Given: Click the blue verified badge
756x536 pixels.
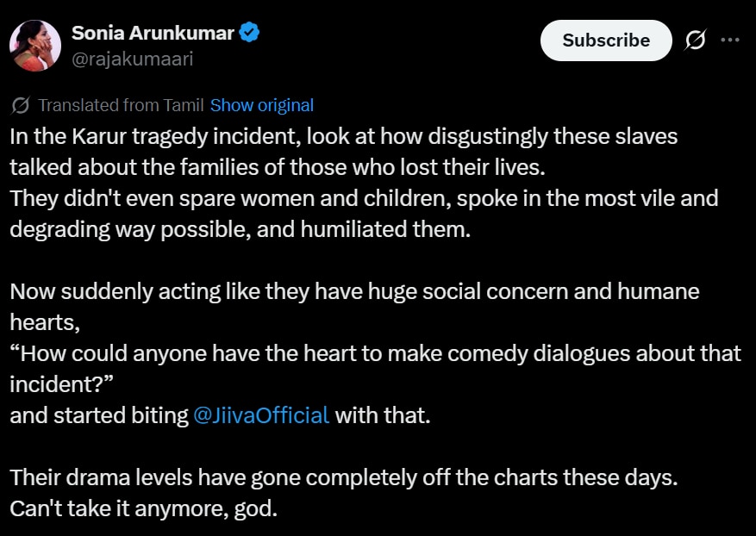Looking at the screenshot, I should [250, 34].
